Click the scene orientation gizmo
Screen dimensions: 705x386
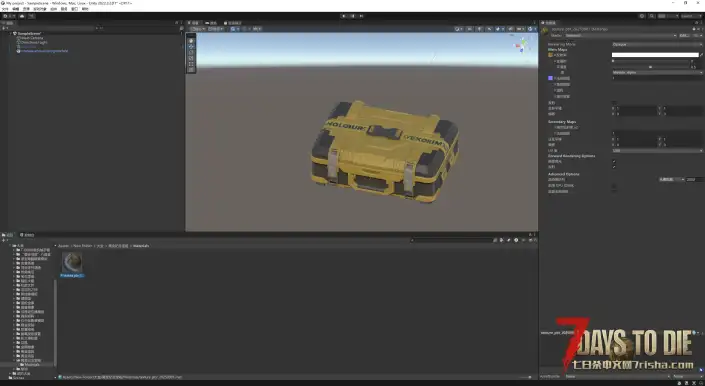pos(522,45)
